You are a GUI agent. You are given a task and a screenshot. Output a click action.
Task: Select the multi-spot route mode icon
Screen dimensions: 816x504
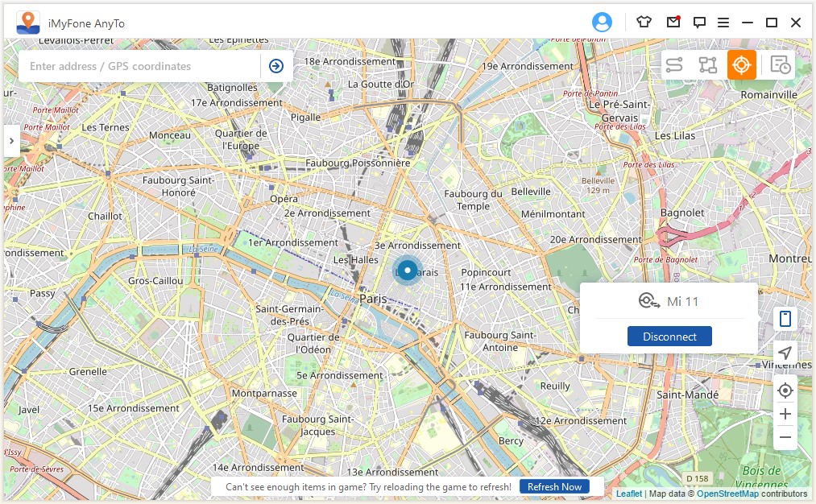(x=707, y=65)
